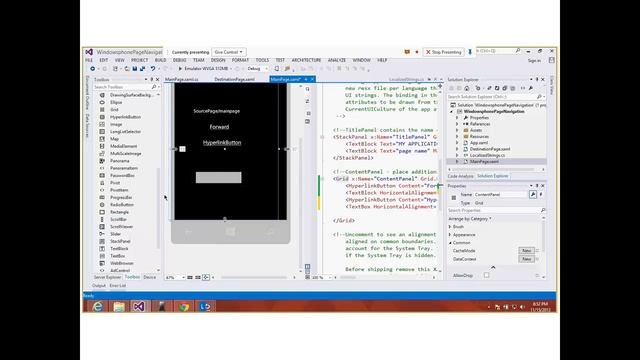
Task: Open the DEBUG menu
Action: (x=180, y=60)
